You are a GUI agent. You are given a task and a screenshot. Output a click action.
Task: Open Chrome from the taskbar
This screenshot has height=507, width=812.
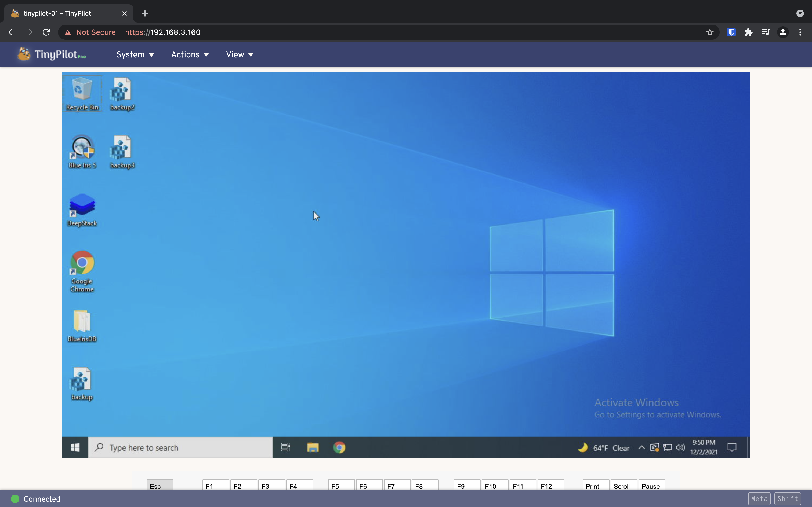[x=339, y=447]
